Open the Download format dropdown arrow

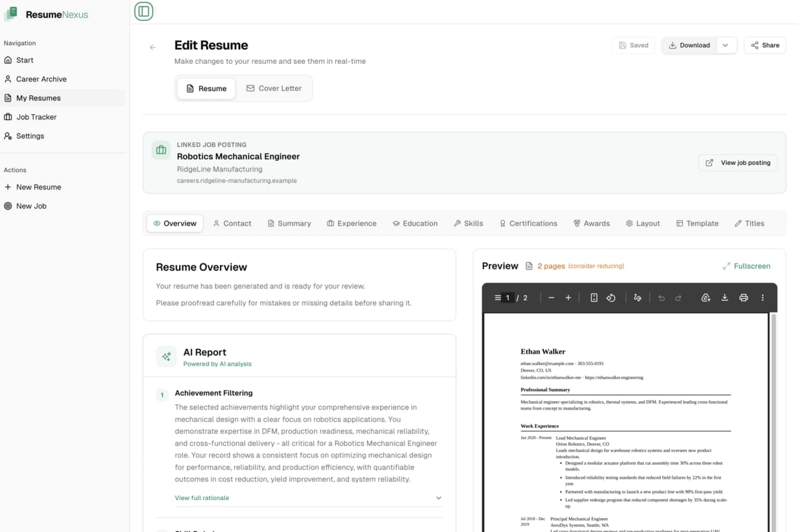click(726, 45)
